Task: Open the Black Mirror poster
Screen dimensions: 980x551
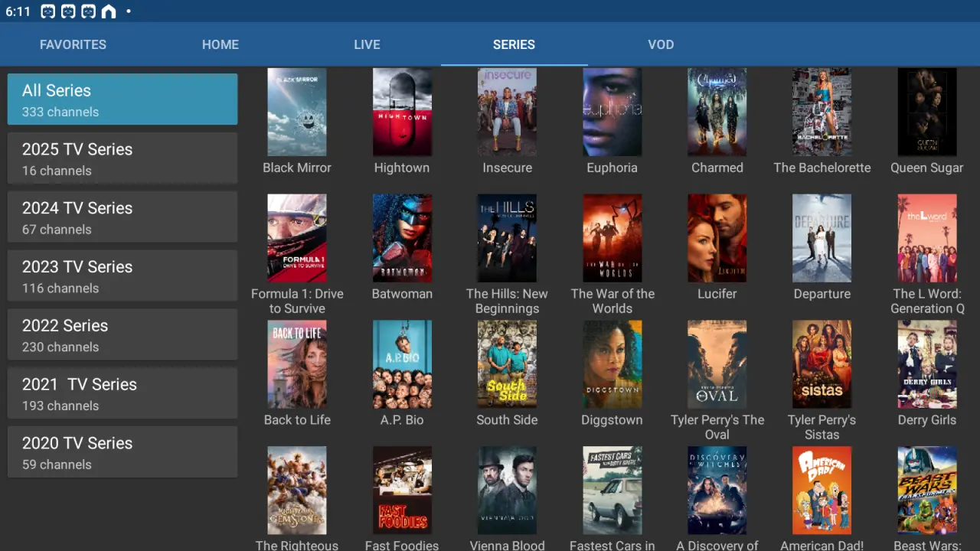Action: point(297,112)
